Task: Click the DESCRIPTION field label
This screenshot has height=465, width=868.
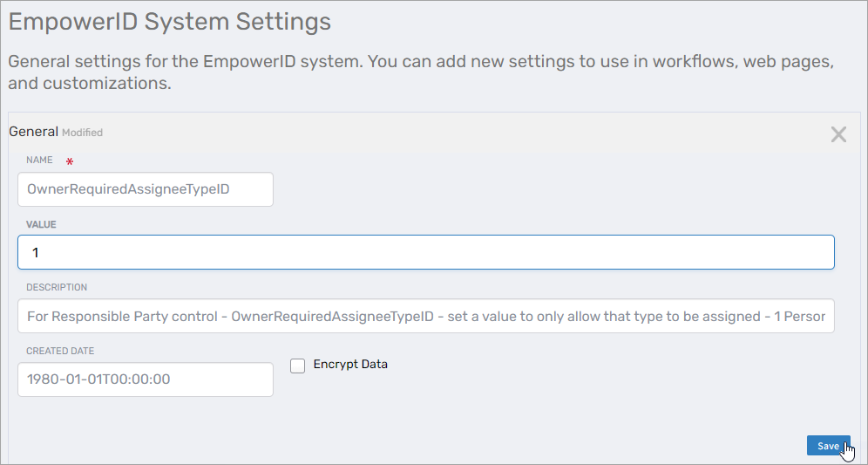Action: (x=57, y=287)
